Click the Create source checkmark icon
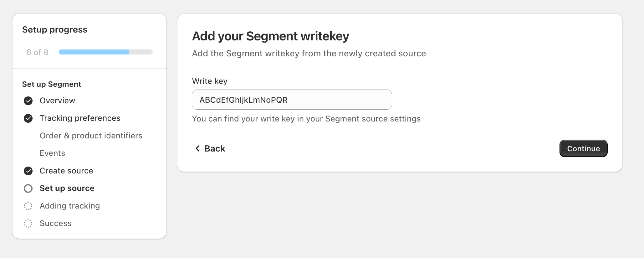644x258 pixels. point(28,171)
